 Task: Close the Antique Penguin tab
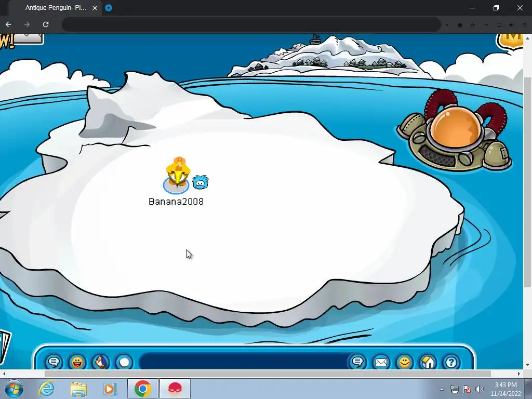(95, 8)
